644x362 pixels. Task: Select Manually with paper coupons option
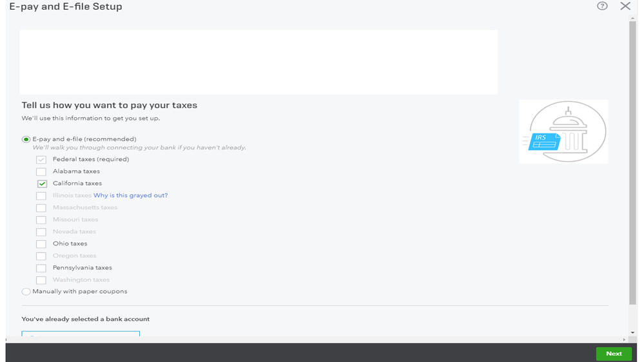click(26, 292)
